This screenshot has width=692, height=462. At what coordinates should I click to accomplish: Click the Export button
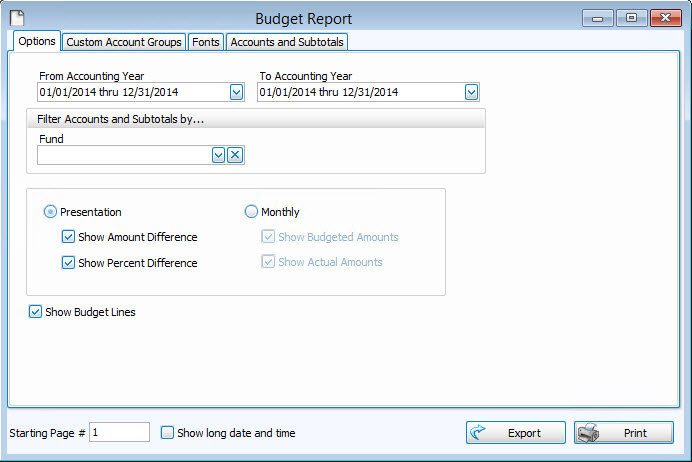[515, 433]
